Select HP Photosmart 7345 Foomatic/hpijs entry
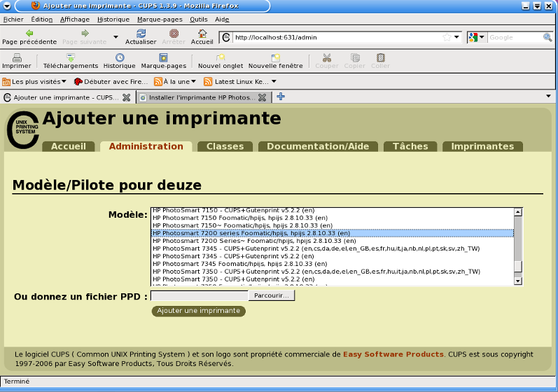Screen dimensions: 558x392 tap(333, 264)
